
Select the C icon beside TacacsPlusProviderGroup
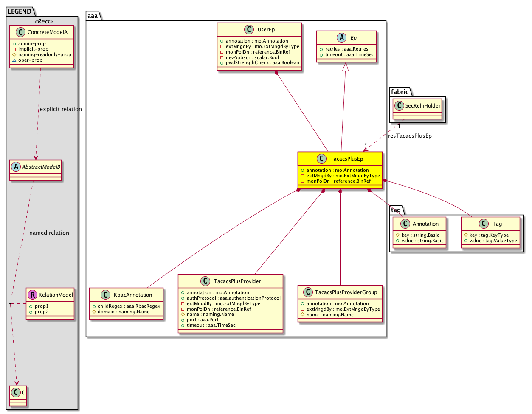(x=309, y=292)
